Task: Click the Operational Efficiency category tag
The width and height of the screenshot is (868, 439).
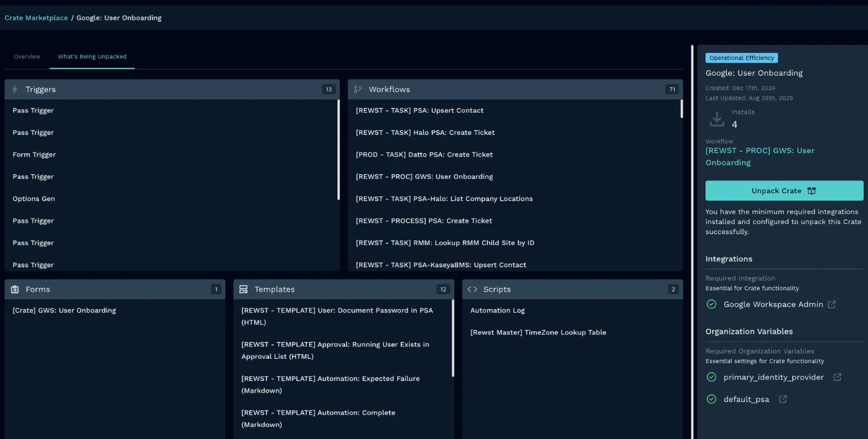Action: [x=741, y=58]
